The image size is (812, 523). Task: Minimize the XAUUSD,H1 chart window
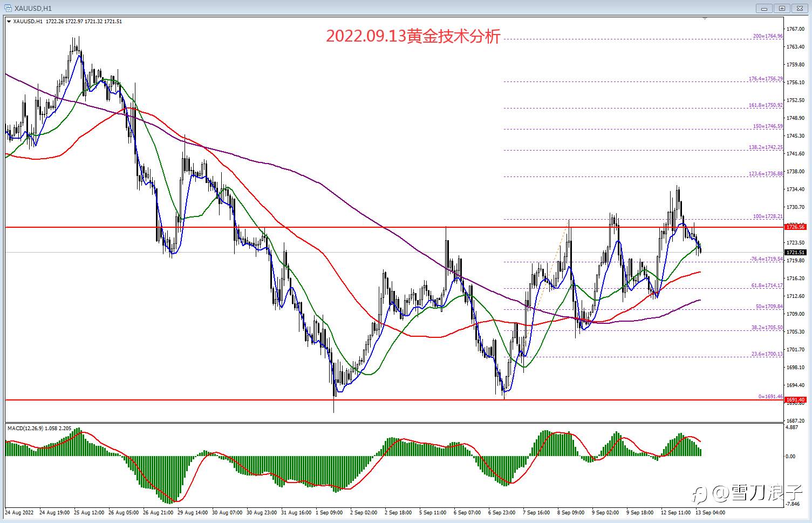tap(763, 8)
